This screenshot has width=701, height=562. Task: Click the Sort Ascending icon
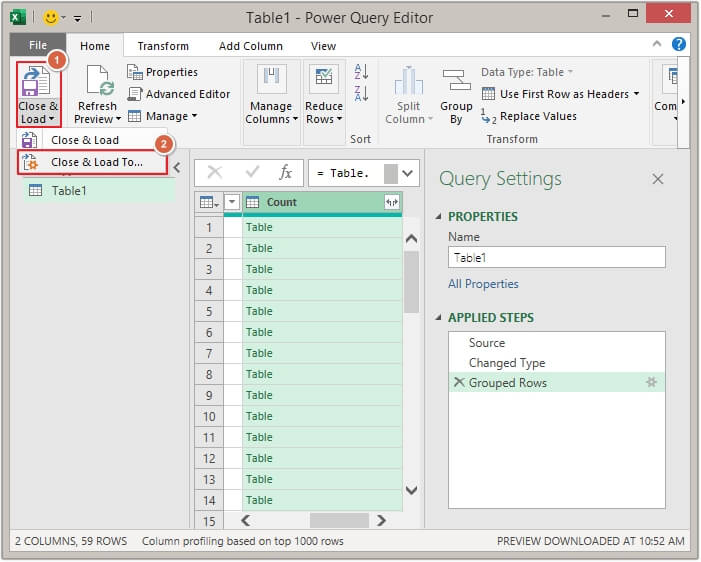point(361,72)
